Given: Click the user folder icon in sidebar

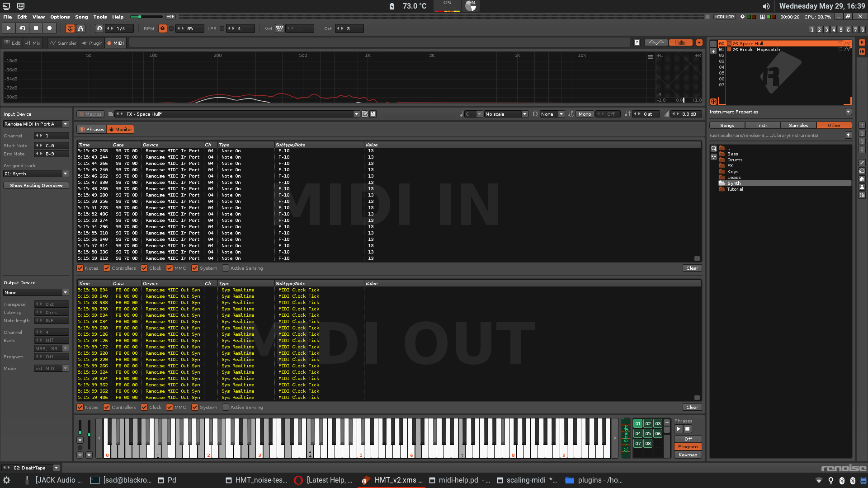Looking at the screenshot, I should tap(862, 187).
